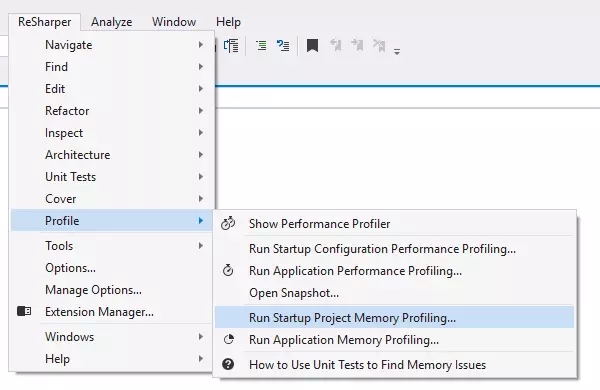The image size is (600, 390).
Task: Expand the Navigate submenu arrow
Action: coord(201,45)
